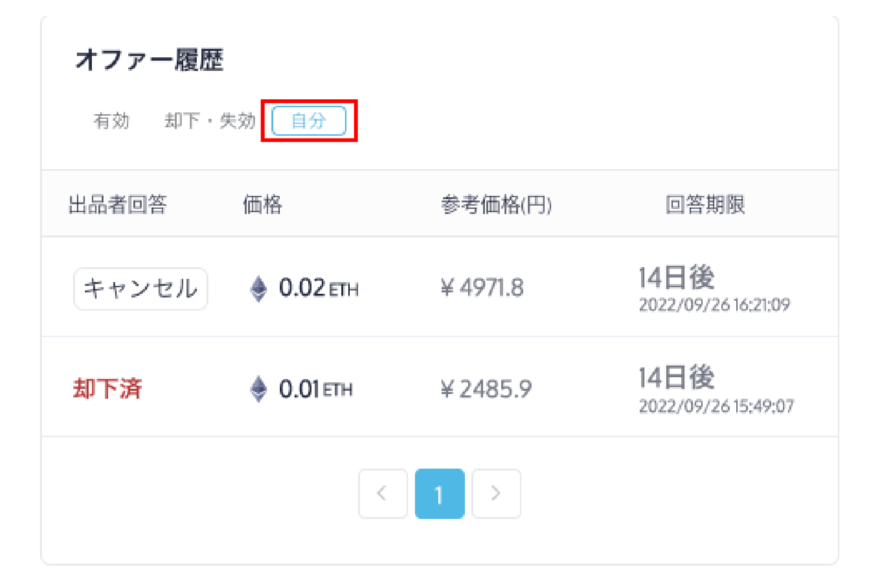Click the 参考価格(円) column header
The height and width of the screenshot is (588, 878).
496,204
